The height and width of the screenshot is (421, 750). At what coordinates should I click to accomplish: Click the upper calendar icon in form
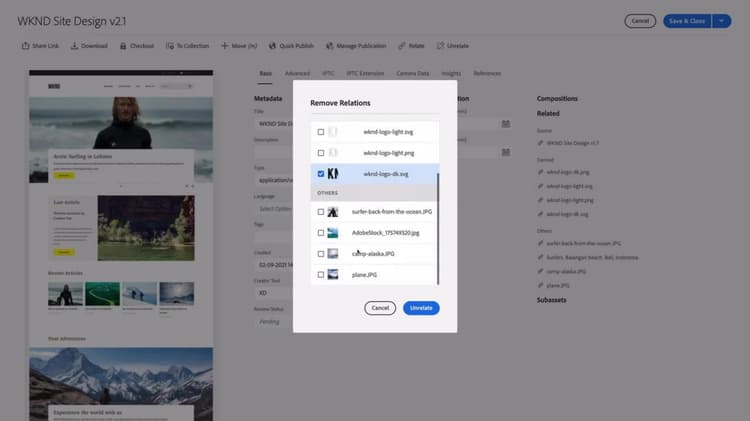506,124
